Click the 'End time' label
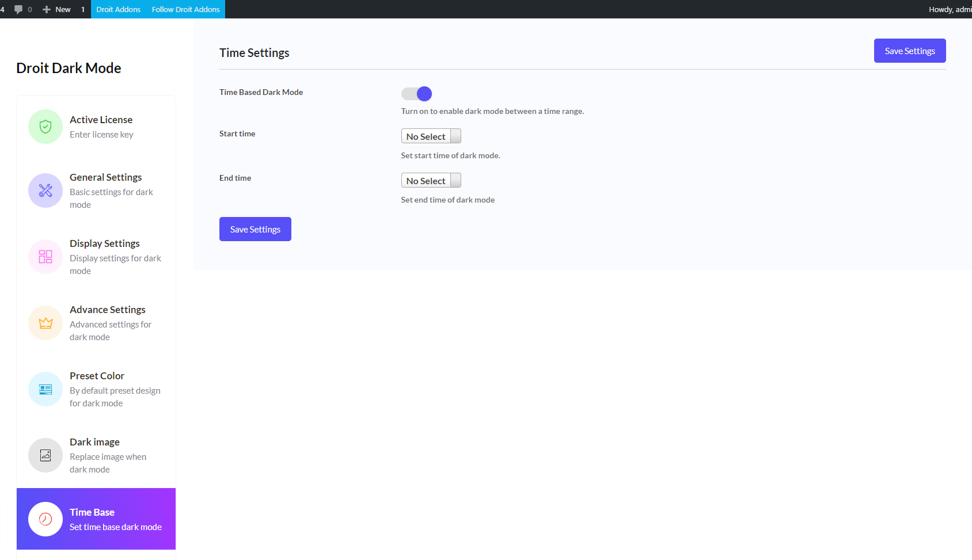Screen dimensions: 972x560 pyautogui.click(x=235, y=178)
